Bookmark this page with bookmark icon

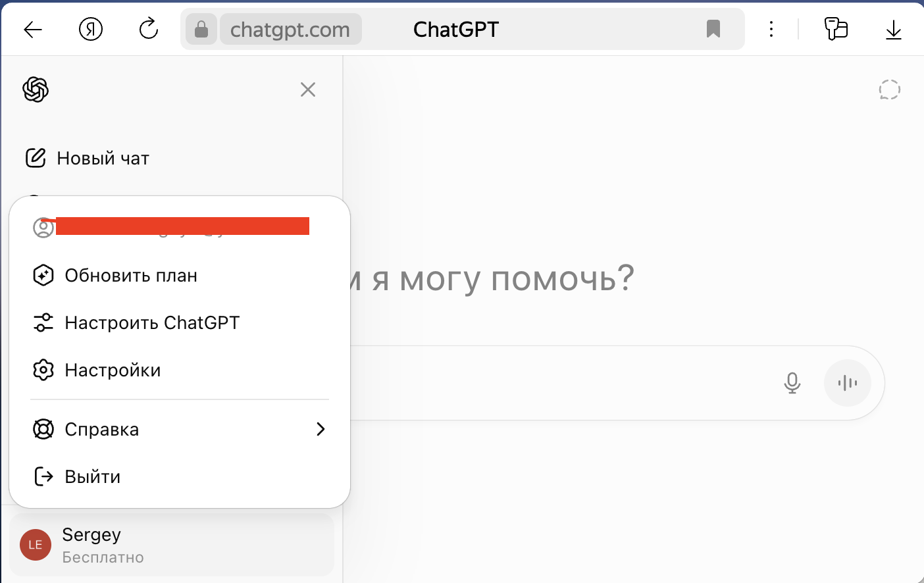click(x=713, y=29)
